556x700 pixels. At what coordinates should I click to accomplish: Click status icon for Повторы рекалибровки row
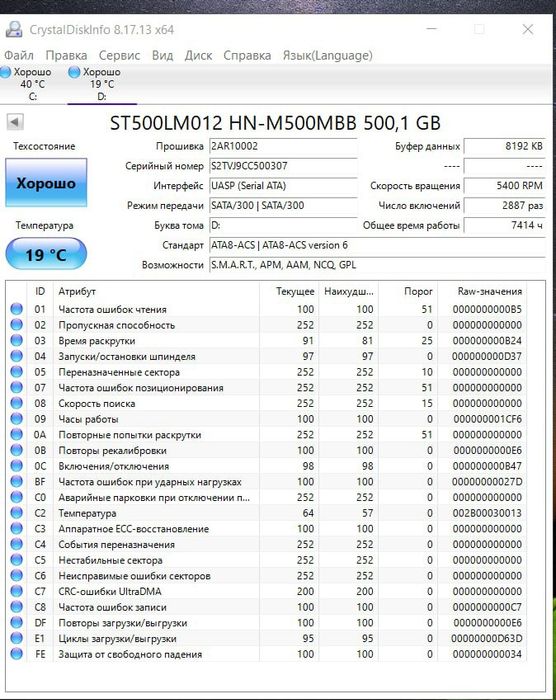click(17, 450)
